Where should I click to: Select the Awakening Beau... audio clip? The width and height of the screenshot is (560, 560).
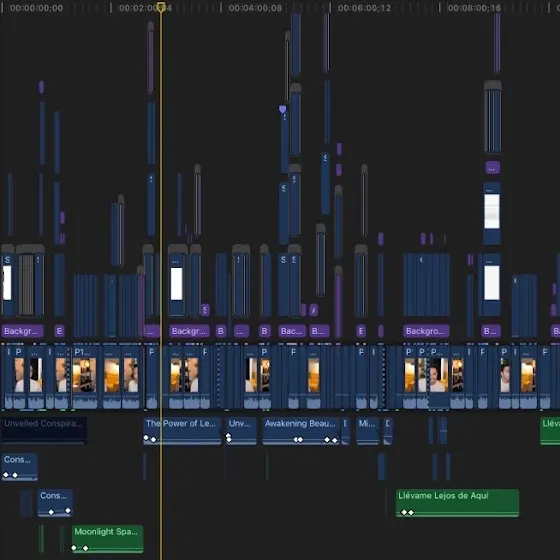301,431
